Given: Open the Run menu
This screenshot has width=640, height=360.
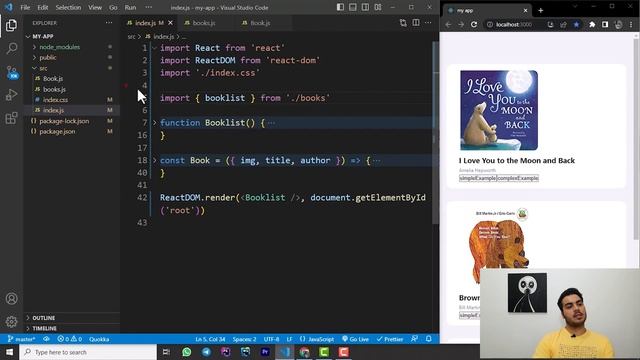Looking at the screenshot, I should [130, 7].
